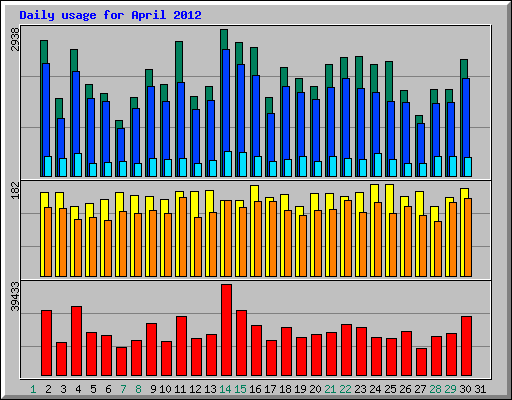Screen dimensions: 512x400
Task: Select day label 13 on the axis
Action: coord(210,389)
